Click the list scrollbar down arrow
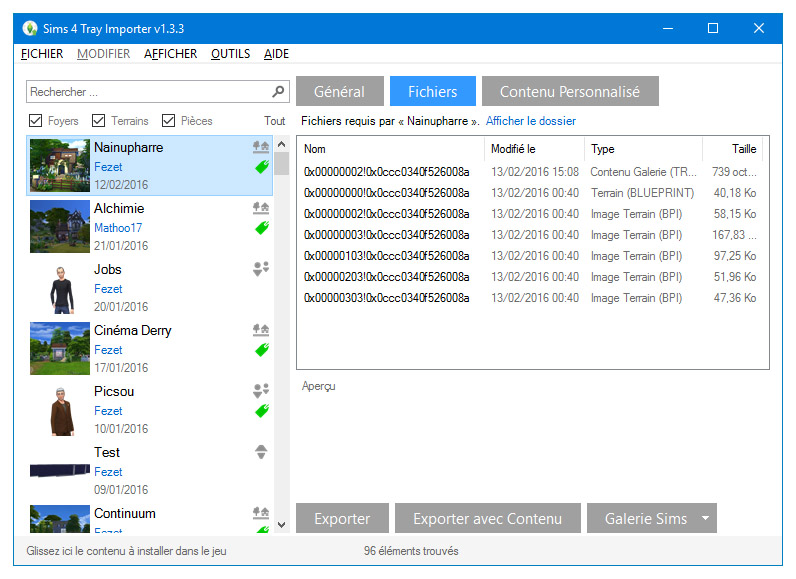Viewport: 796px width, 579px height. 282,525
